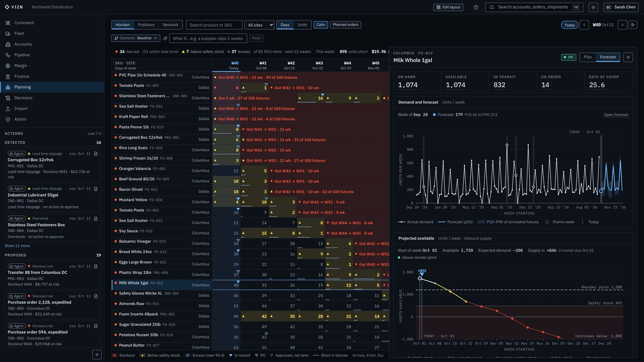
Task: Switch cover display to Days
Action: click(285, 25)
